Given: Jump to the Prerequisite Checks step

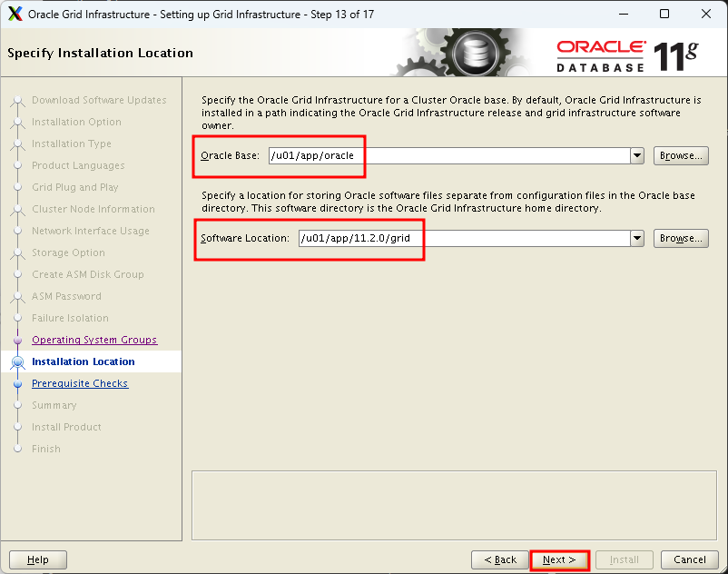Looking at the screenshot, I should click(x=80, y=383).
